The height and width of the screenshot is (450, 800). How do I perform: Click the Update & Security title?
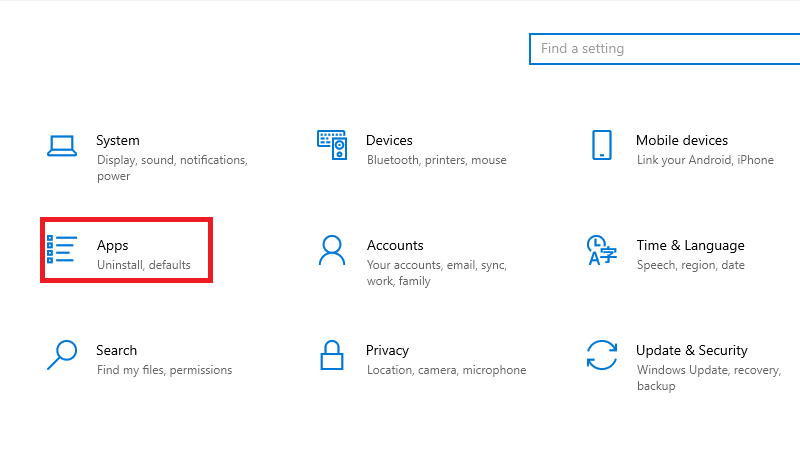point(691,351)
